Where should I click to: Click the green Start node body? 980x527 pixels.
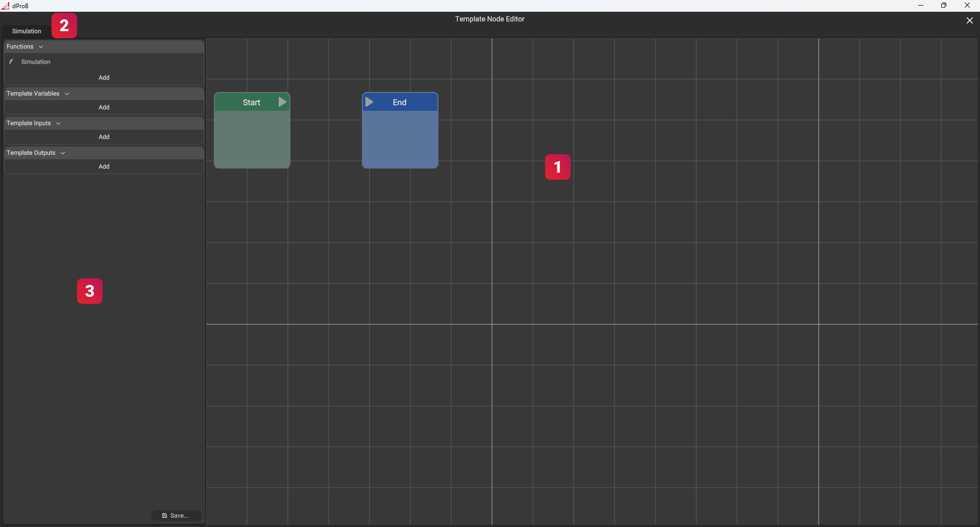pos(252,139)
